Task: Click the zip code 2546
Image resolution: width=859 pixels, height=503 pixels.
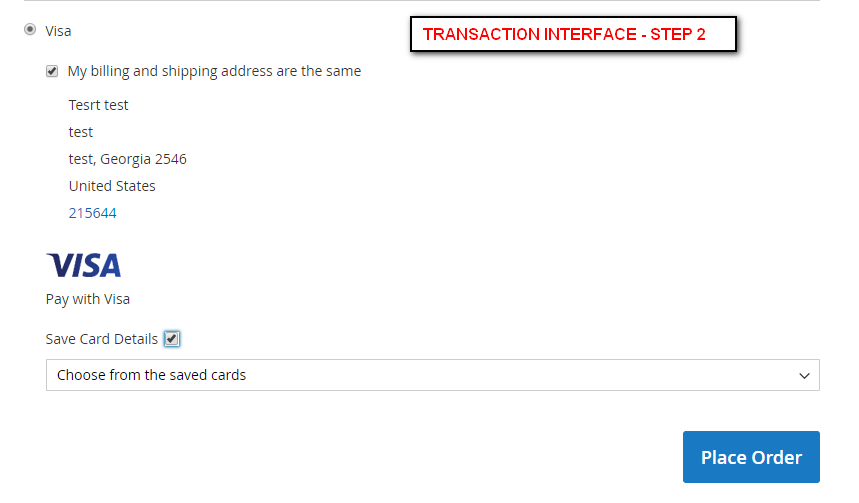Action: (171, 159)
